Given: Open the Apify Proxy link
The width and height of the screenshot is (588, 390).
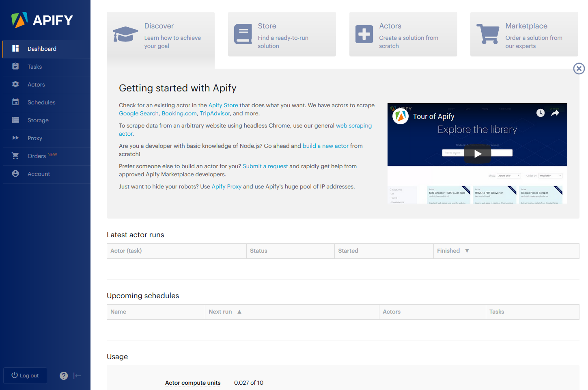Looking at the screenshot, I should click(x=226, y=186).
